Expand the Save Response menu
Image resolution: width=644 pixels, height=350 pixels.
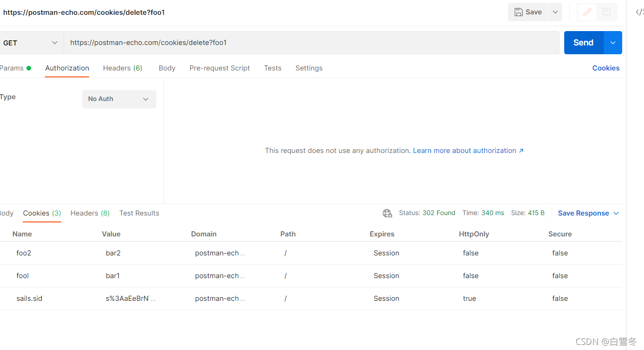coord(588,213)
